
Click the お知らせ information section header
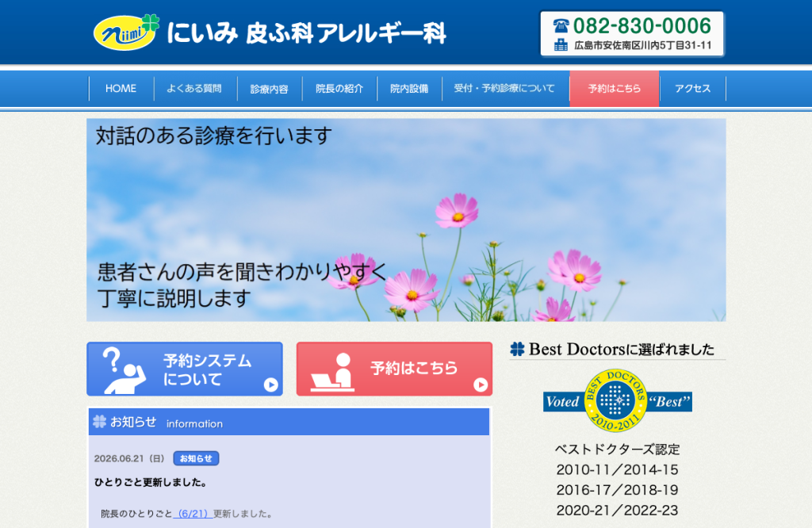click(x=289, y=422)
